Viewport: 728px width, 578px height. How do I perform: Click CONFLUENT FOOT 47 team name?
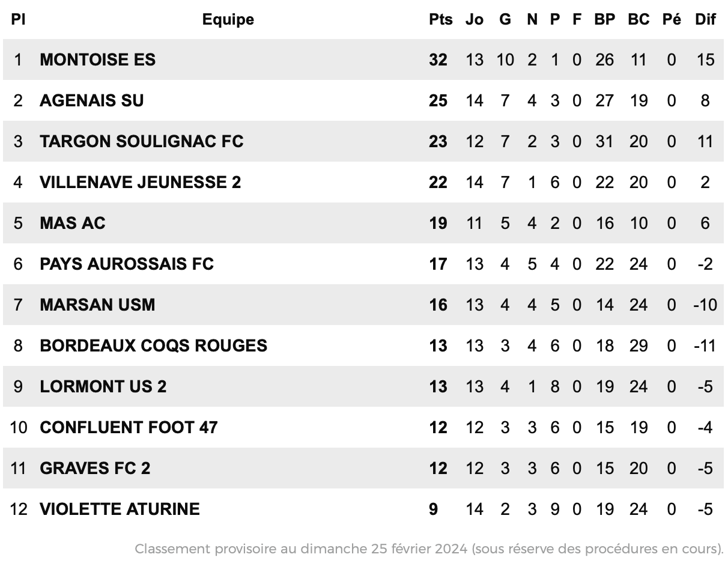(x=129, y=427)
